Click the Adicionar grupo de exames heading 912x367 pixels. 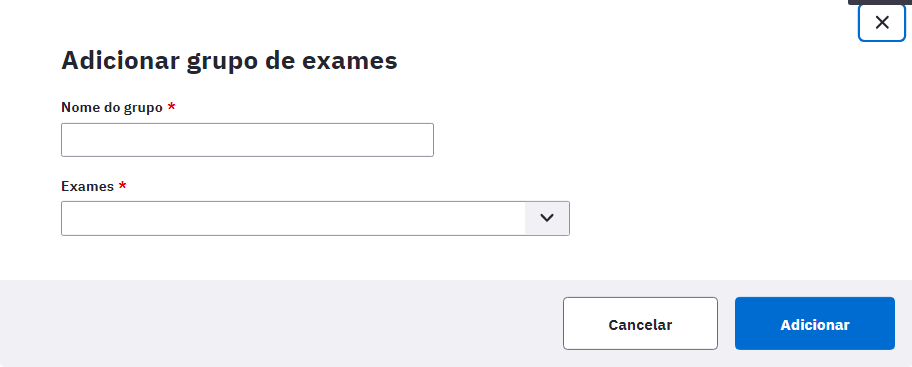[229, 60]
